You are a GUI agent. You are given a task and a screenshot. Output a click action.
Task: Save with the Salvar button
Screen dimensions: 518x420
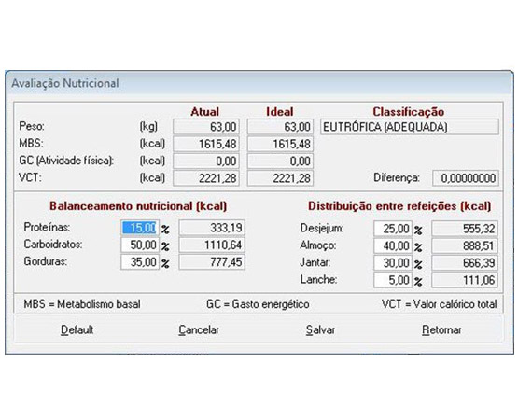point(320,329)
